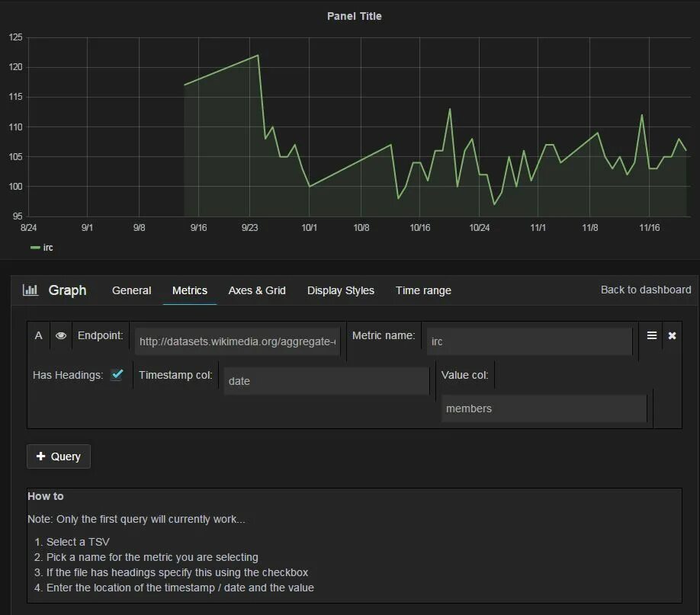Screen dimensions: 700x615
Task: Click the How to heading
Action: [x=46, y=496]
